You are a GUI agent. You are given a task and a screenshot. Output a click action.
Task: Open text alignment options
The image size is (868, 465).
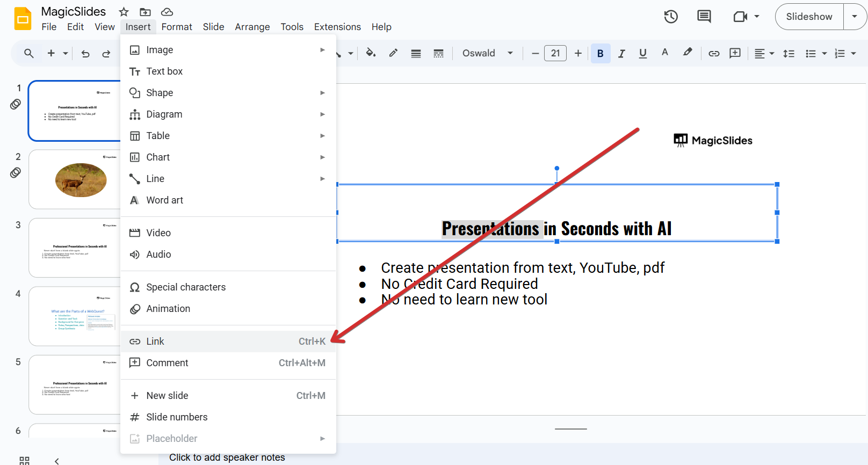point(764,53)
